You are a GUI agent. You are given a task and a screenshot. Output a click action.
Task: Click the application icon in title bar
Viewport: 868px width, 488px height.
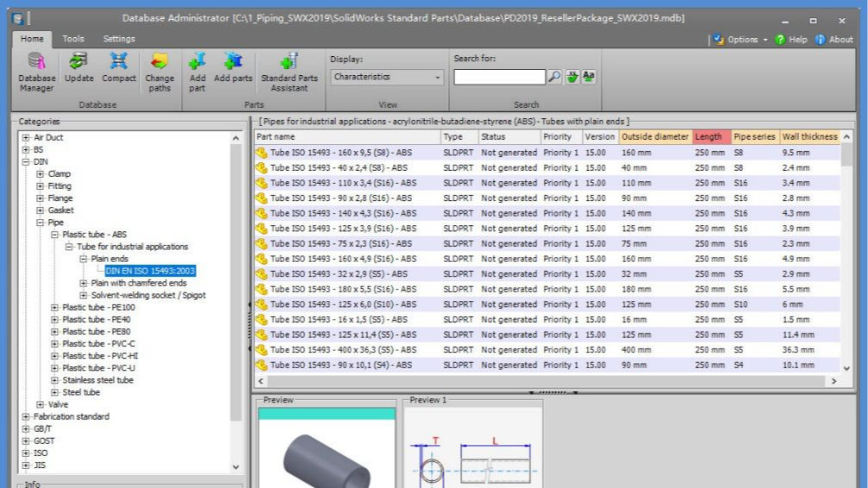(x=18, y=19)
